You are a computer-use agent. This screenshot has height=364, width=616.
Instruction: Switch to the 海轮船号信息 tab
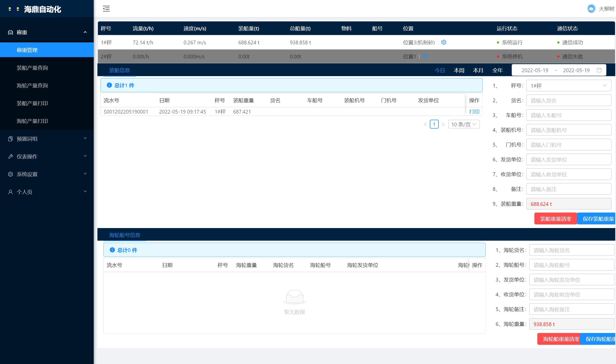pyautogui.click(x=125, y=235)
